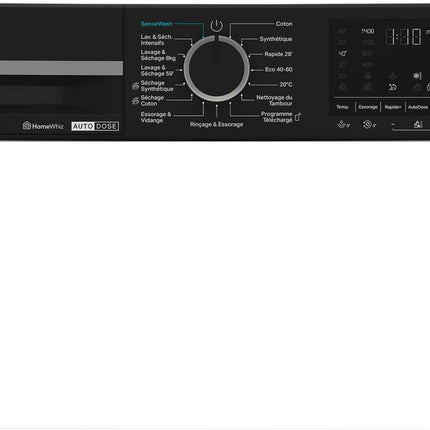Select the Coton programme label
Screen dimensions: 430x430
(284, 24)
